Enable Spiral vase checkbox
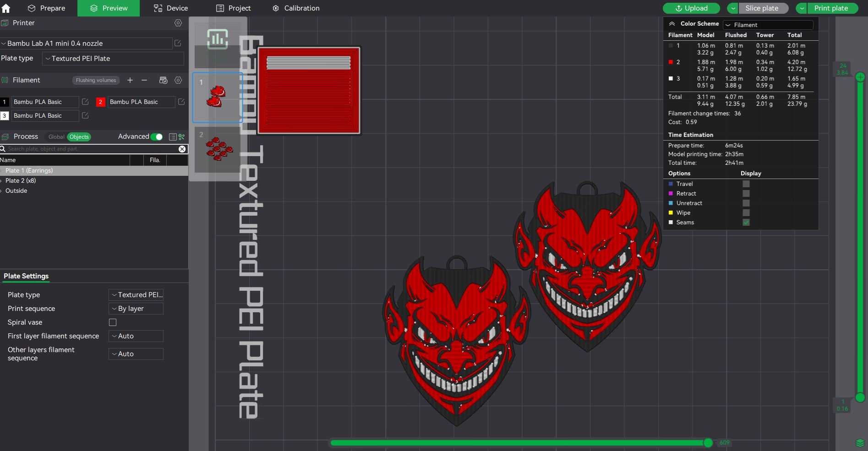This screenshot has height=451, width=868. [x=113, y=322]
